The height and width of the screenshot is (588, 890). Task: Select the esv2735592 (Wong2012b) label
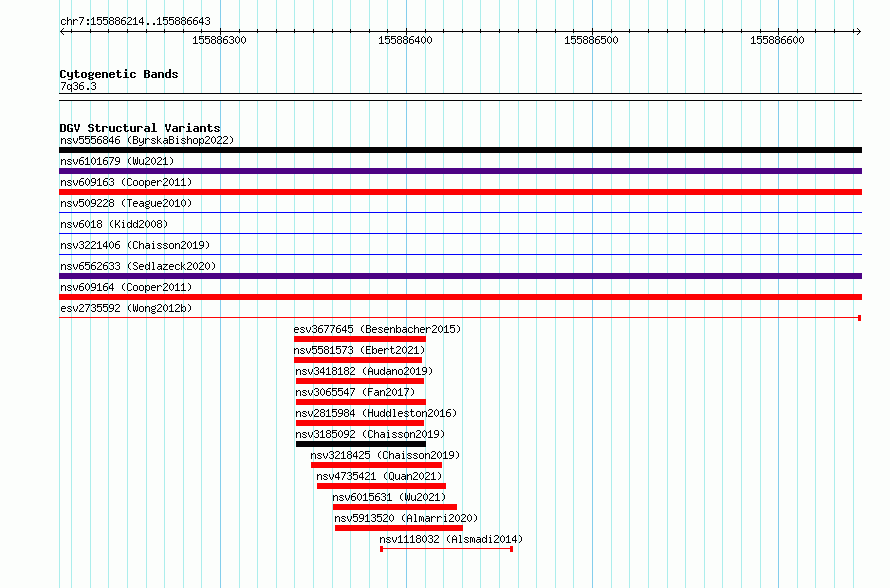[126, 308]
